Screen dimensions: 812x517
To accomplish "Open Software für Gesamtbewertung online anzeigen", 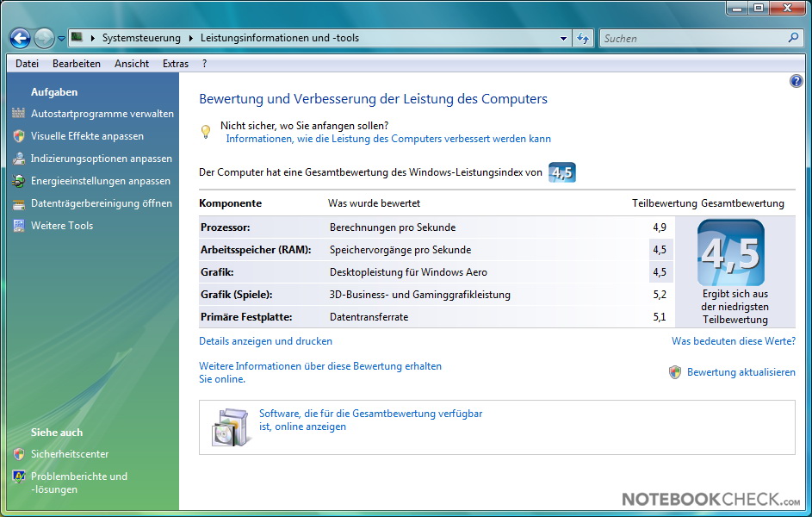I will pos(371,420).
